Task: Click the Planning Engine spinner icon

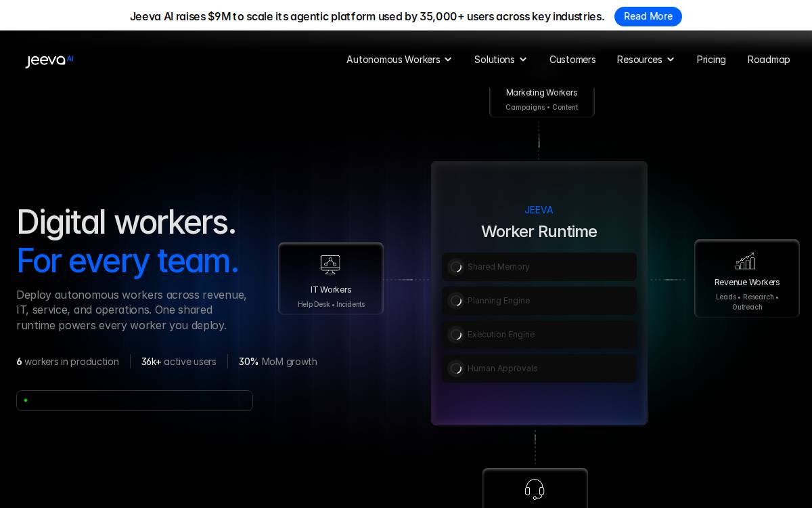Action: click(456, 301)
